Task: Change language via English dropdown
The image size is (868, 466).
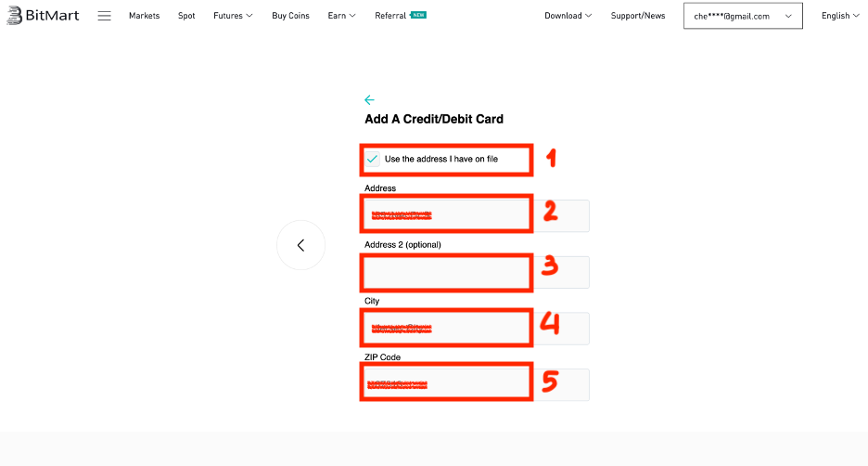Action: (840, 16)
